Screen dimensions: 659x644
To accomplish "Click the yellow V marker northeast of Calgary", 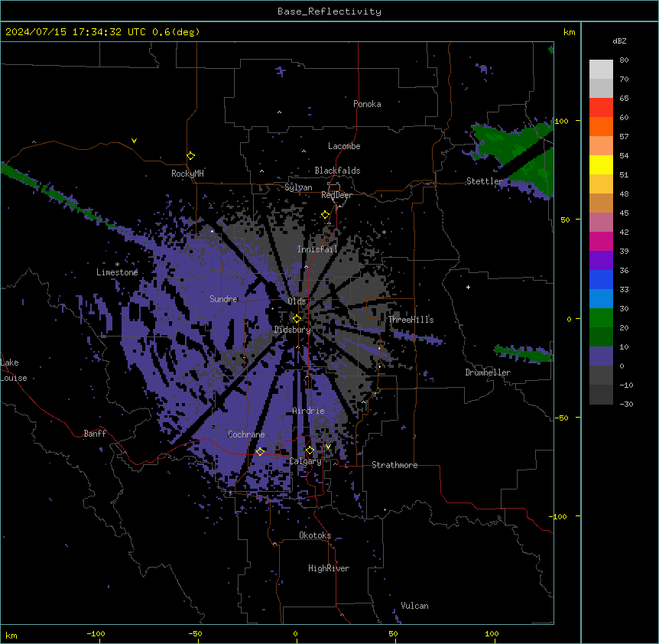I will 328,447.
